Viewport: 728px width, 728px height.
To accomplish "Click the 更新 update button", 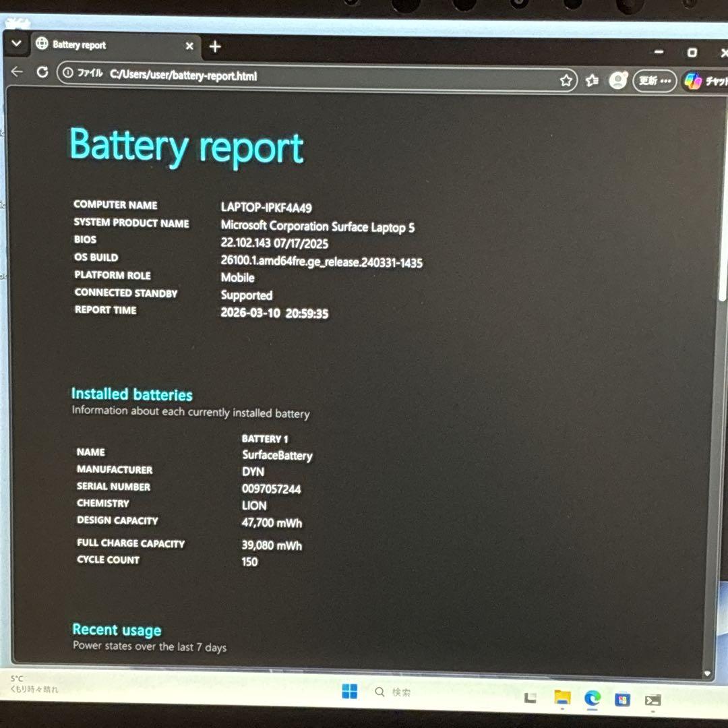I will [x=655, y=81].
